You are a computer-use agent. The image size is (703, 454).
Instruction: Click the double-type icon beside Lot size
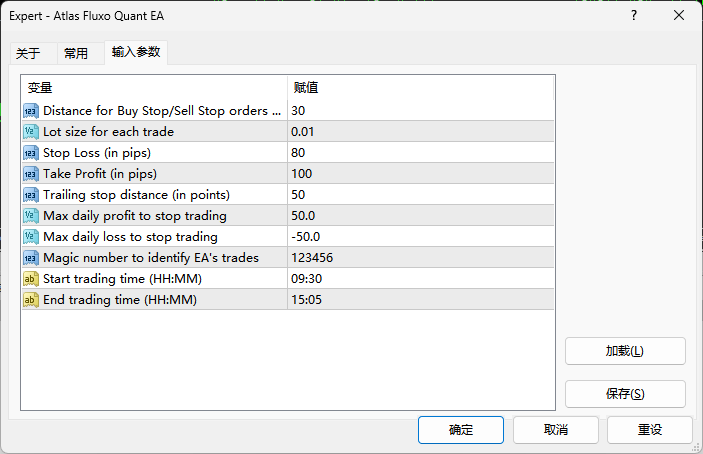tap(31, 132)
